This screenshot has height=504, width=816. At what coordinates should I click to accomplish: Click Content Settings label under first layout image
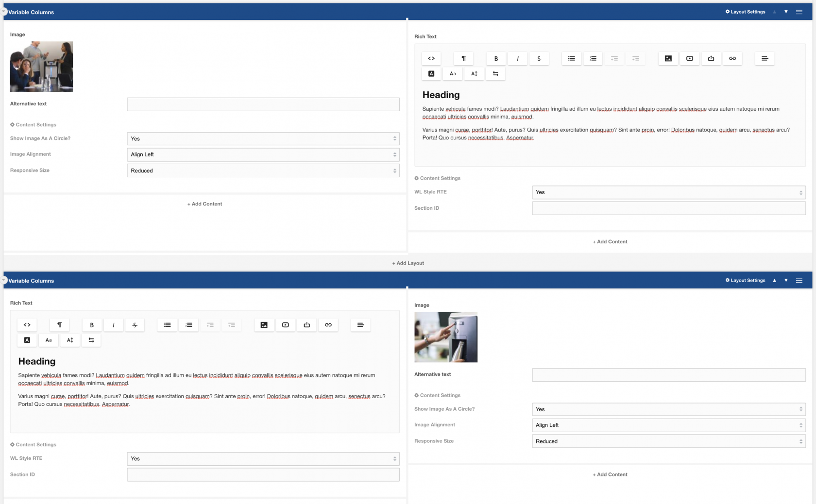[x=33, y=125]
